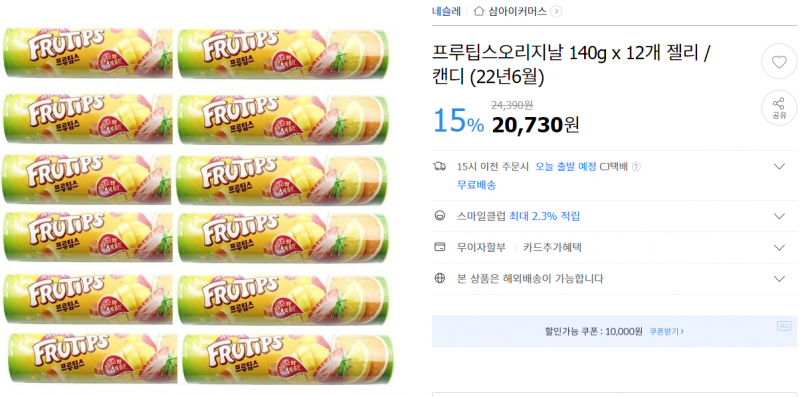The image size is (800, 397).
Task: Click the globe icon for overseas shipping
Action: tap(439, 278)
